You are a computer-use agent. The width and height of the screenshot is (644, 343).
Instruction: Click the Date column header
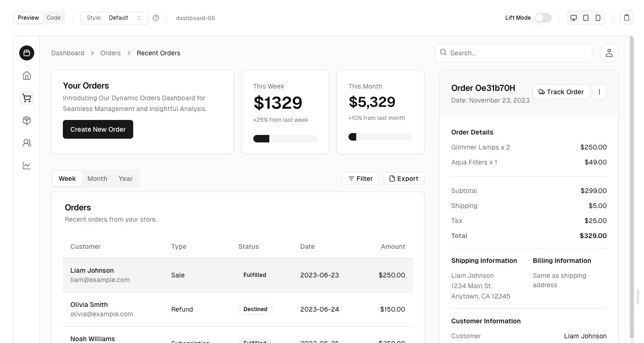pos(307,246)
